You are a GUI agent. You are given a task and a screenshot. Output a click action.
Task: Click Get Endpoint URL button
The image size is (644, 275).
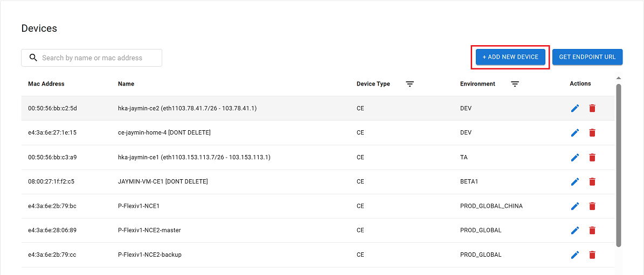click(x=587, y=57)
